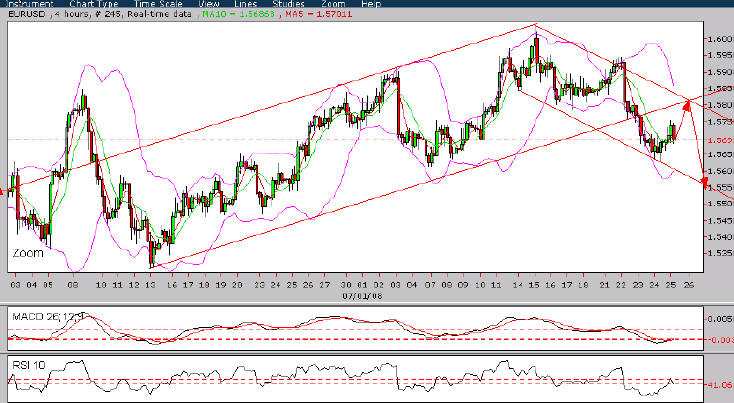This screenshot has height=403, width=734.
Task: Click the date axis label 21
Action: tap(604, 285)
